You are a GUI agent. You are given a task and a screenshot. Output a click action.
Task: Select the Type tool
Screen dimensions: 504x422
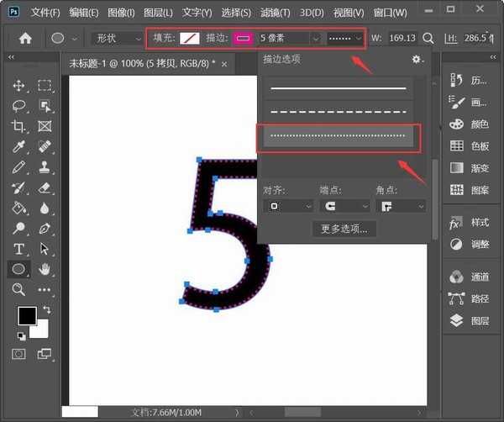(x=18, y=249)
